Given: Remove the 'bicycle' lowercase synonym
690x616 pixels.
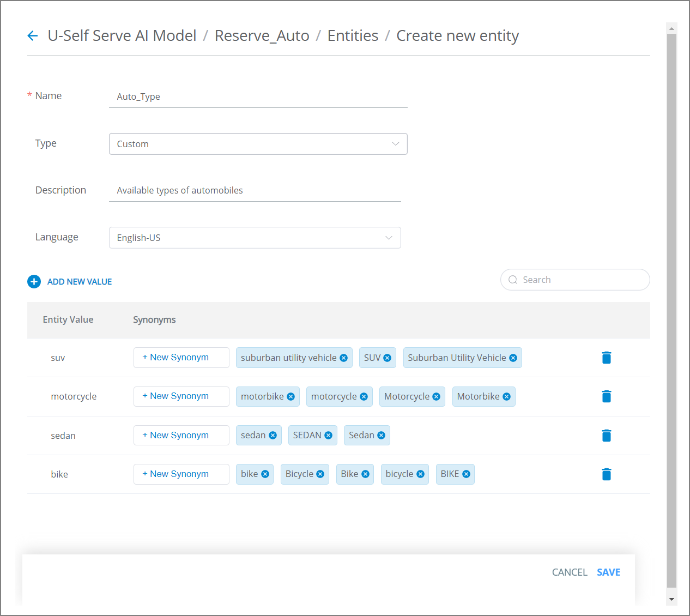Looking at the screenshot, I should point(421,474).
